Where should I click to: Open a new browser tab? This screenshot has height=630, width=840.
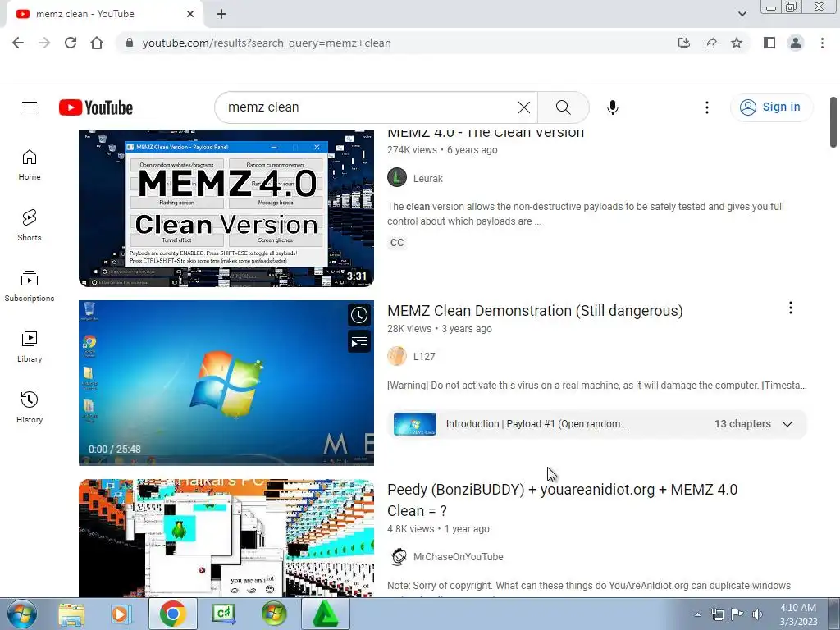pyautogui.click(x=221, y=14)
